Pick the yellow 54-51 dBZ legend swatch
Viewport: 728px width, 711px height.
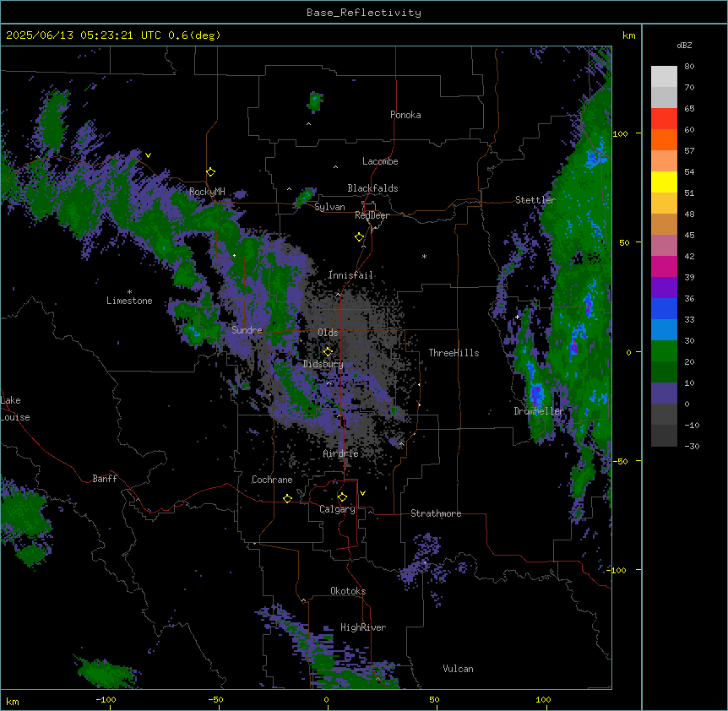click(664, 182)
